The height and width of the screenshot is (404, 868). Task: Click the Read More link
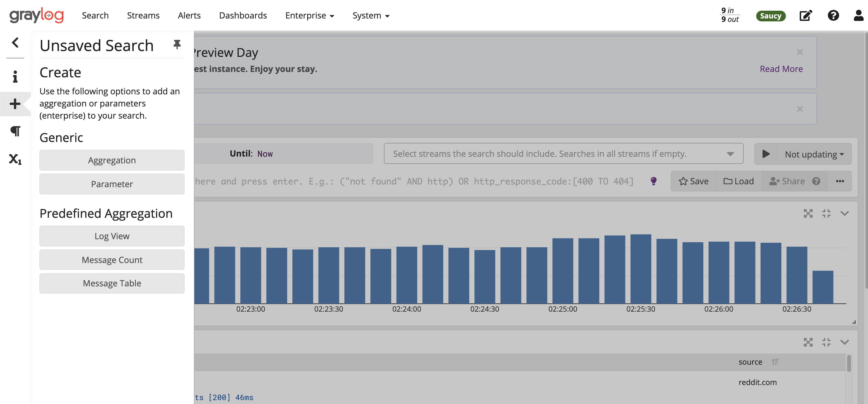pyautogui.click(x=781, y=69)
